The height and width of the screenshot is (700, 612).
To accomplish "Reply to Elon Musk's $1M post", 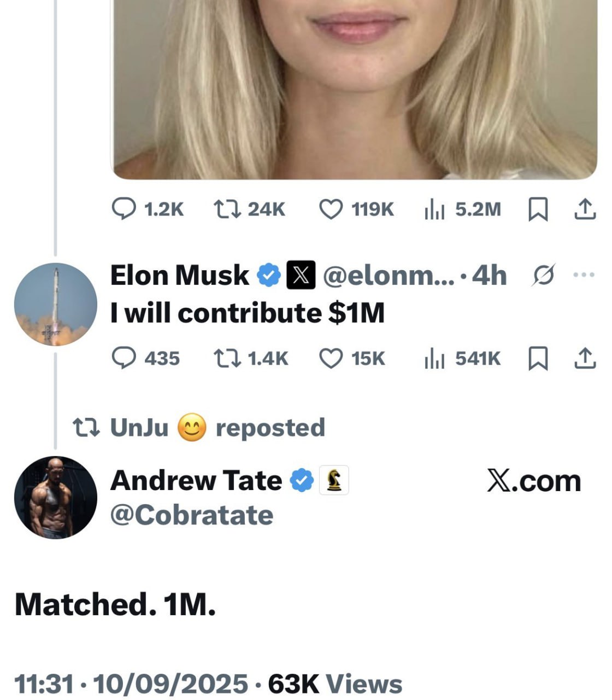I will [123, 358].
